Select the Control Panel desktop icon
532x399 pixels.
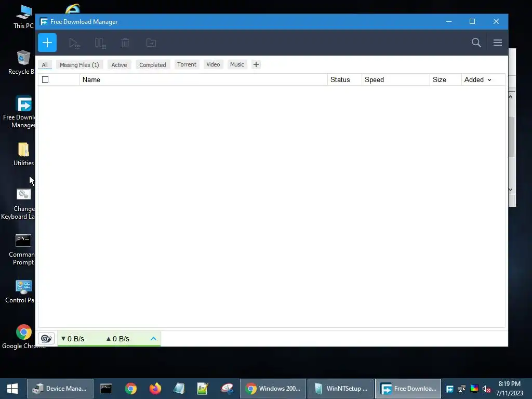point(20,292)
